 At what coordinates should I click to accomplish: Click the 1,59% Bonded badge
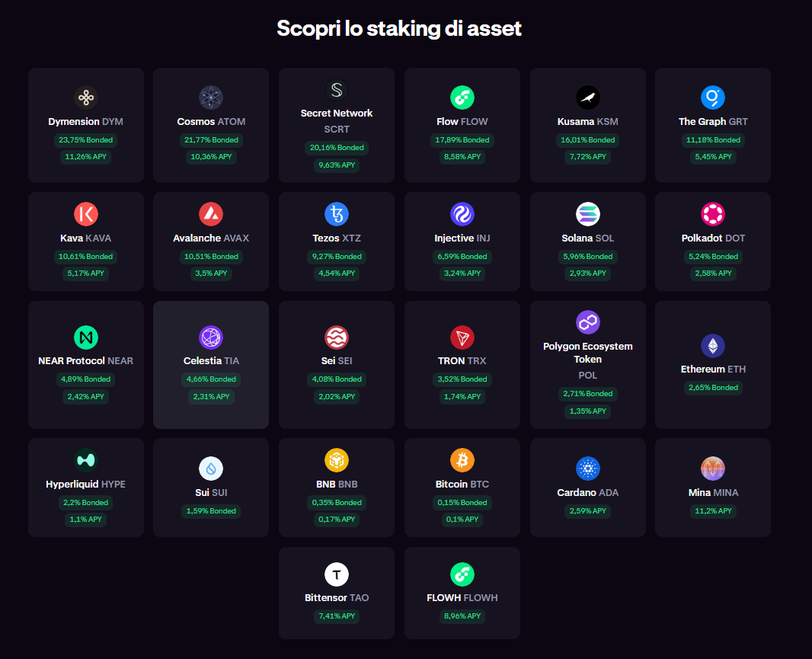pyautogui.click(x=211, y=511)
